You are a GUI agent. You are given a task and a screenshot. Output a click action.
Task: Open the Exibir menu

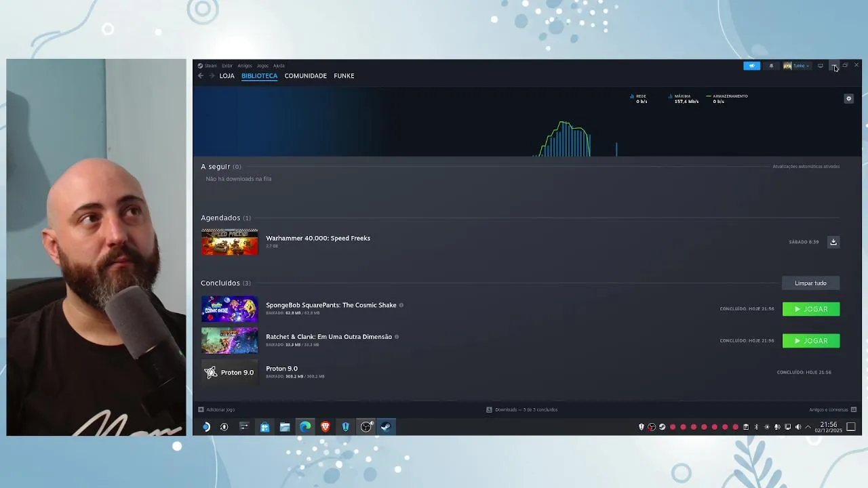(227, 66)
